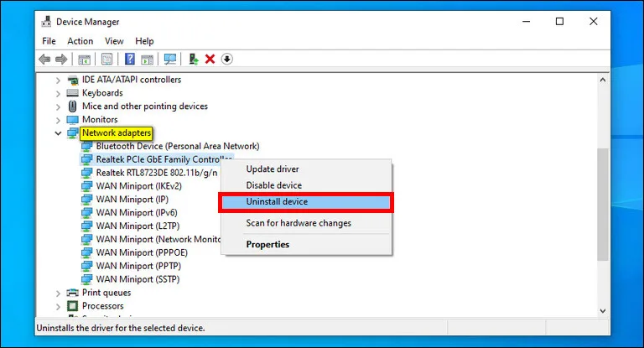Select Realtek RTL8723DE 802.11b/g/n adapter

coord(157,173)
